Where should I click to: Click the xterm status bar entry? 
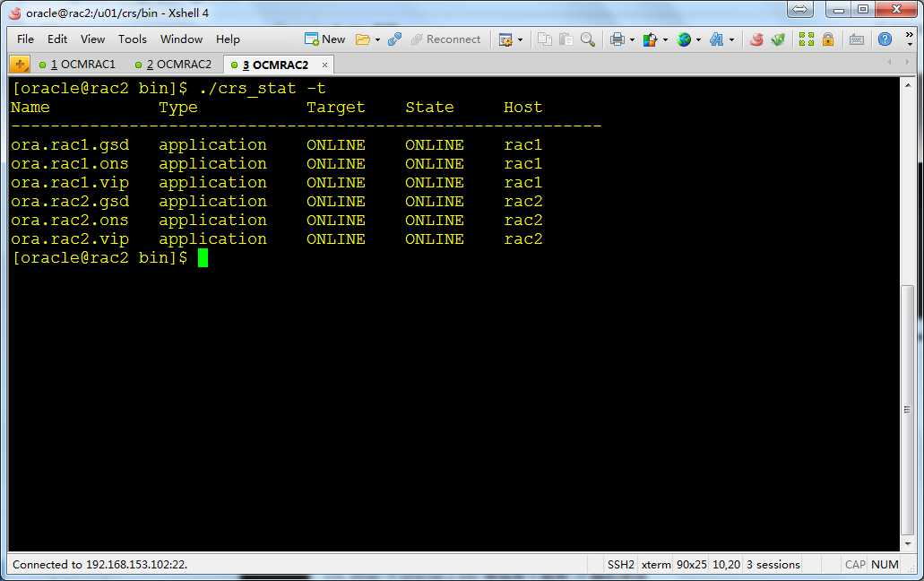pos(656,565)
